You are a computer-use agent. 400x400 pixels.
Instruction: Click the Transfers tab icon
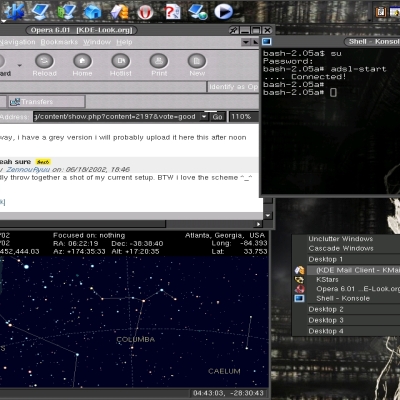click(x=15, y=102)
